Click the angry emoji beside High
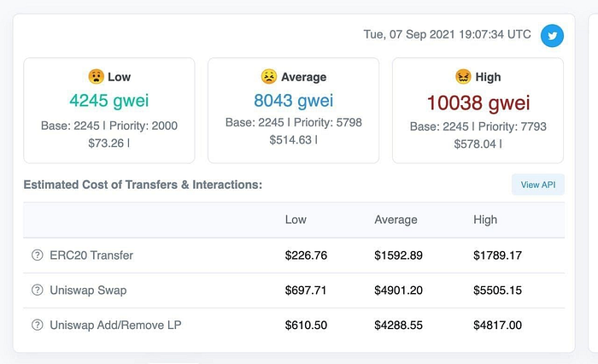 point(463,77)
